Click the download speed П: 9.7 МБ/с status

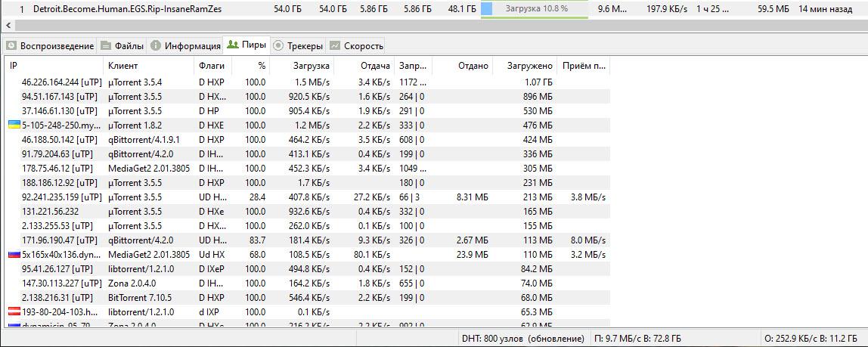637,339
